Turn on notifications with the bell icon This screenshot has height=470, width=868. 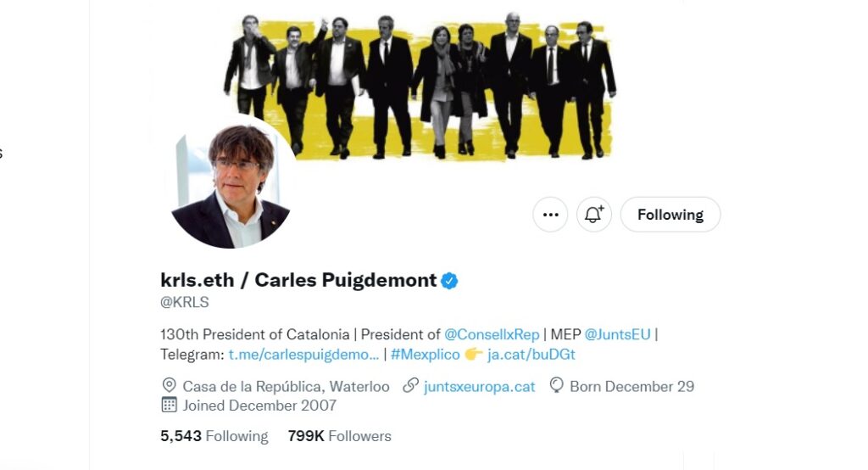click(594, 215)
